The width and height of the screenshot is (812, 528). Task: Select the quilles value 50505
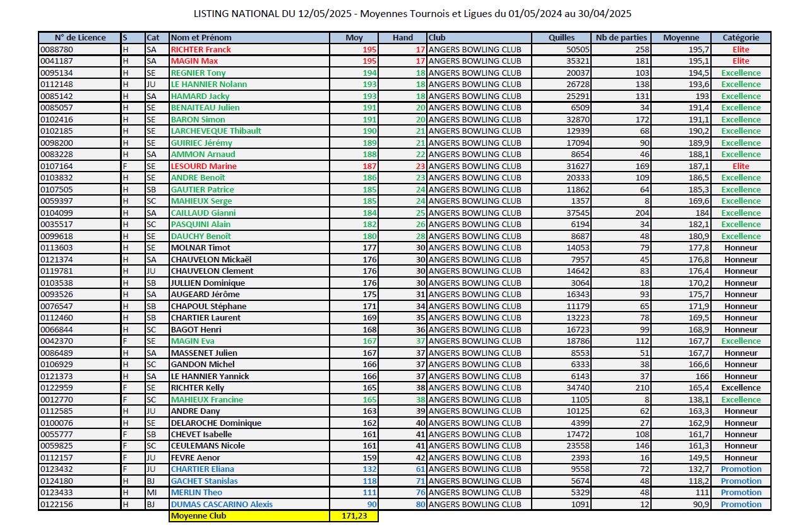point(561,49)
